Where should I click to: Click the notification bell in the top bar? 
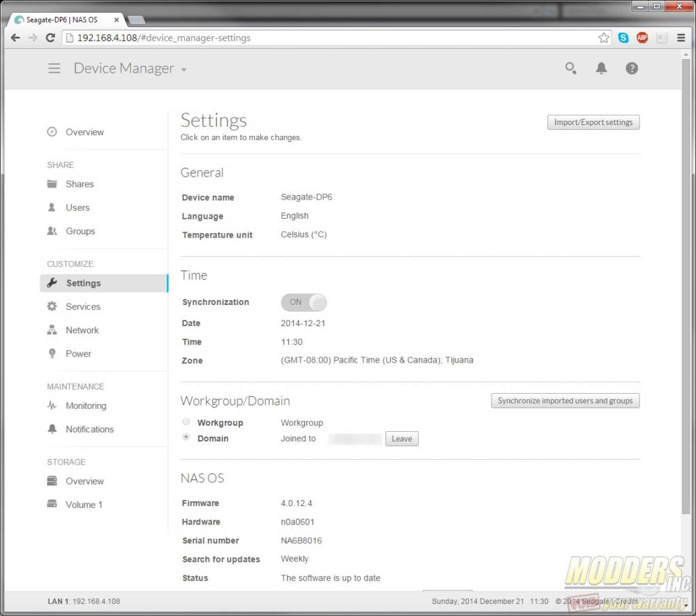(602, 68)
